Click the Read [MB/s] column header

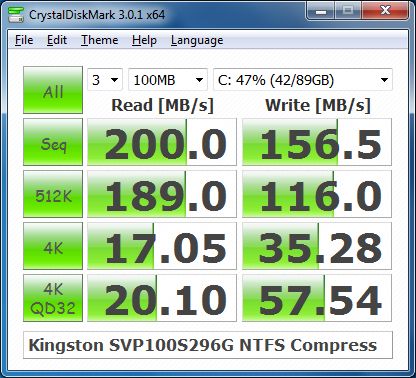pos(162,106)
